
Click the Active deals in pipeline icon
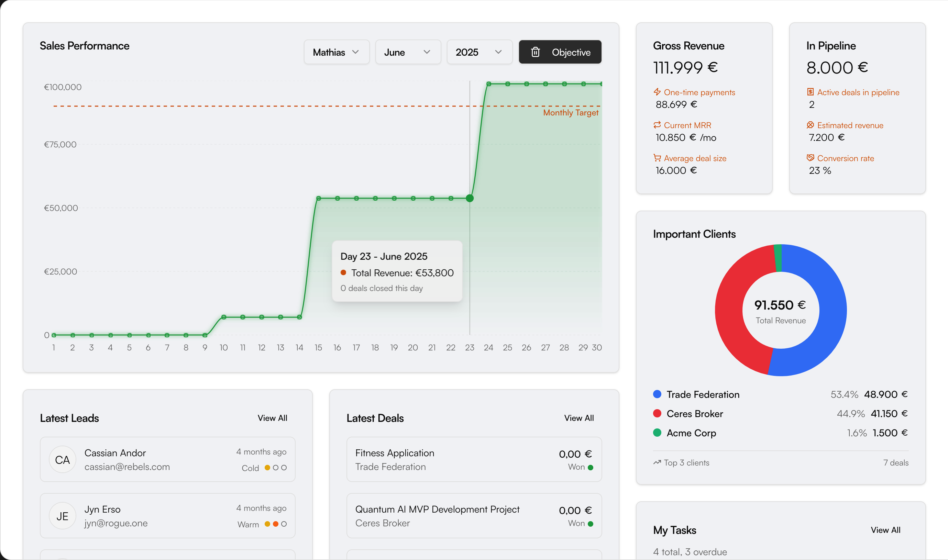(x=810, y=92)
